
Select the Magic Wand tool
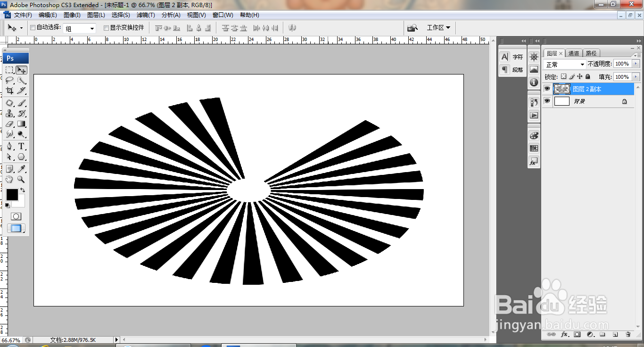tap(21, 80)
